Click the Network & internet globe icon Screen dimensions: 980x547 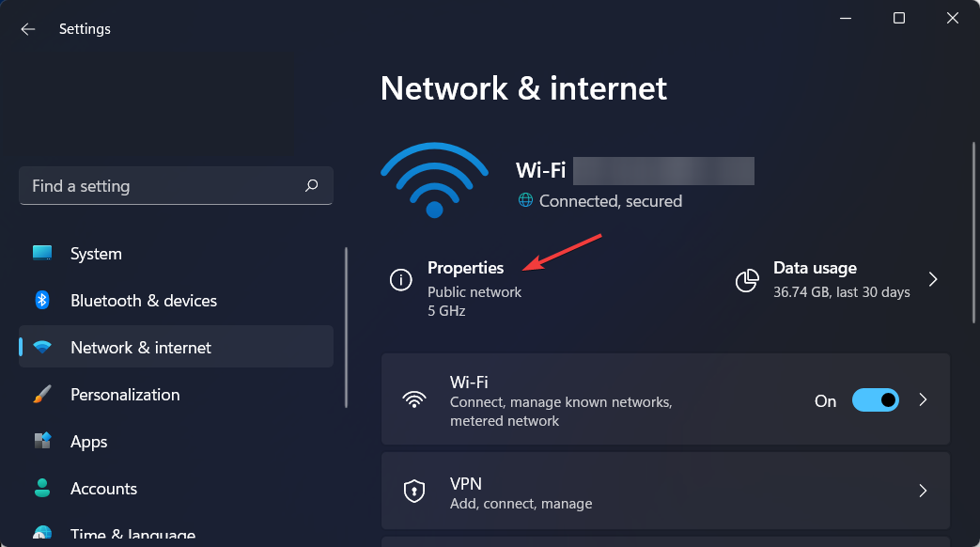pos(41,346)
